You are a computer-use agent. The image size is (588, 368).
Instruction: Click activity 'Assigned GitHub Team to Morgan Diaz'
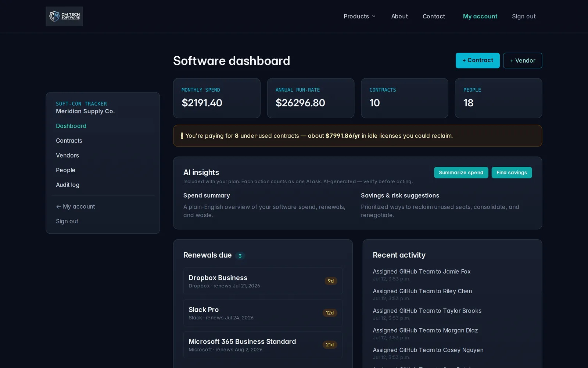tap(425, 330)
